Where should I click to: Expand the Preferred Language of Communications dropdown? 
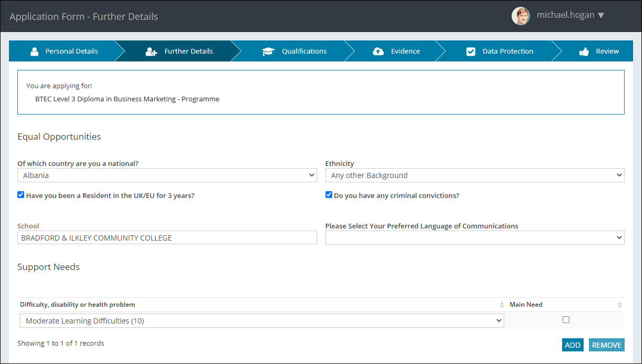tap(474, 238)
